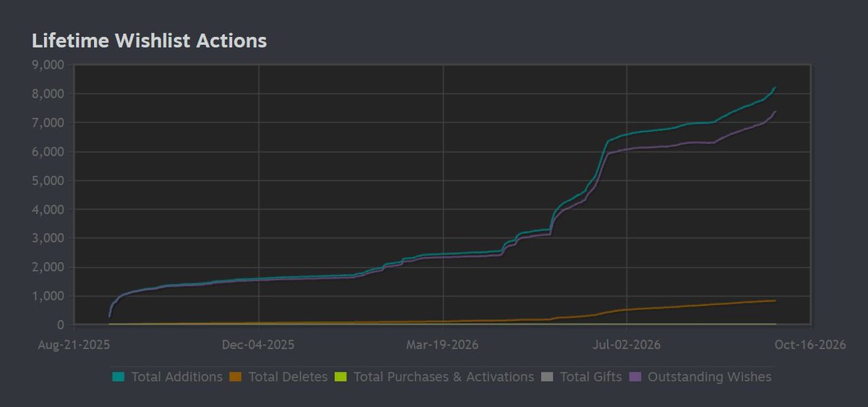Click the Dec-04-2025 x-axis date label
The image size is (868, 407).
pyautogui.click(x=259, y=345)
